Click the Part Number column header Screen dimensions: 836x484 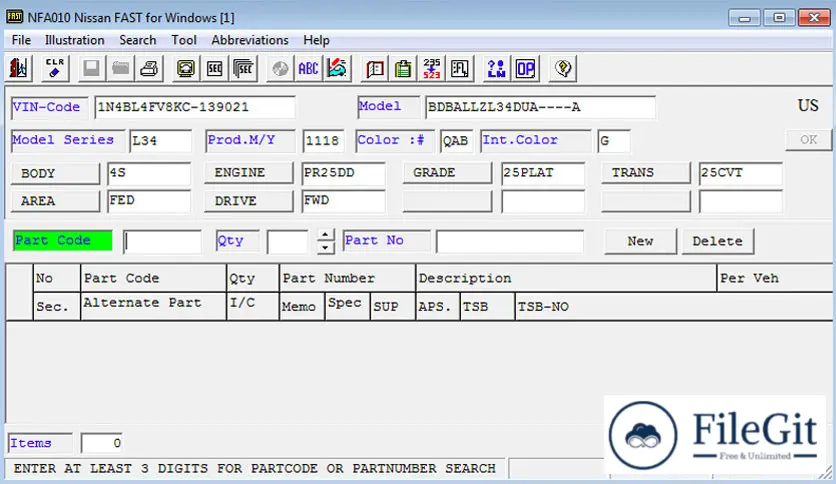(x=347, y=278)
